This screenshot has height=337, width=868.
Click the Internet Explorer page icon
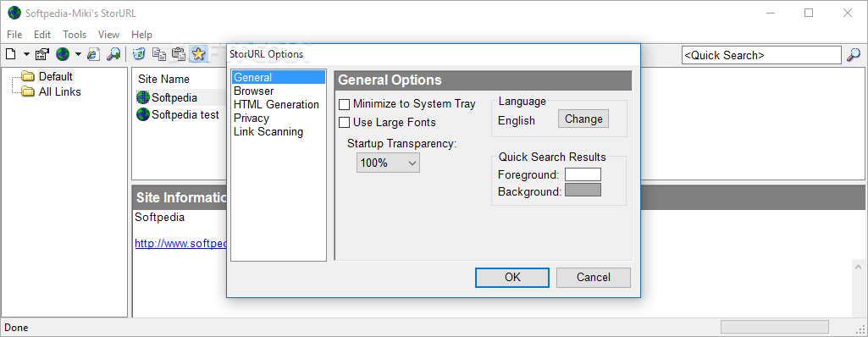[93, 54]
